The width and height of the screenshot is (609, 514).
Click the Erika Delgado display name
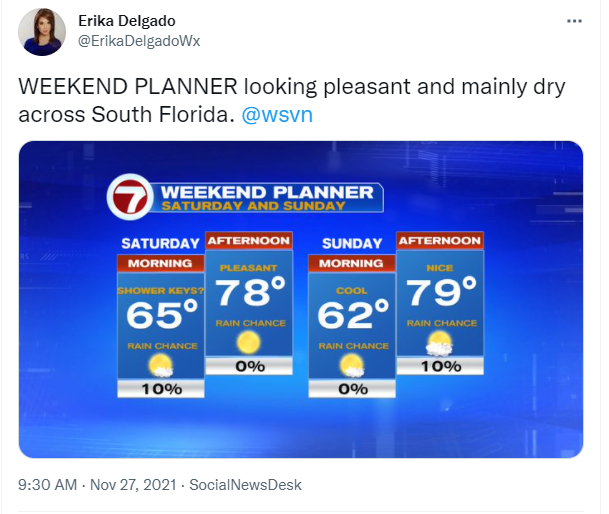127,21
